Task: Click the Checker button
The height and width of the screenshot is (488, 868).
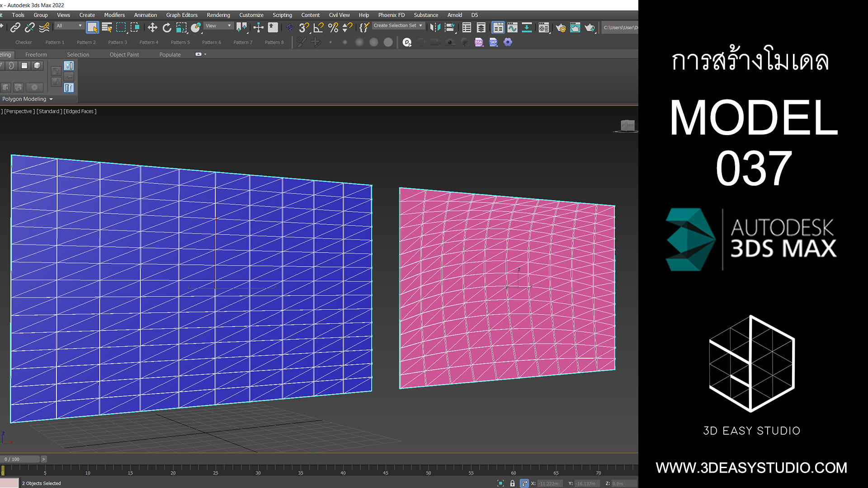Action: coord(24,42)
